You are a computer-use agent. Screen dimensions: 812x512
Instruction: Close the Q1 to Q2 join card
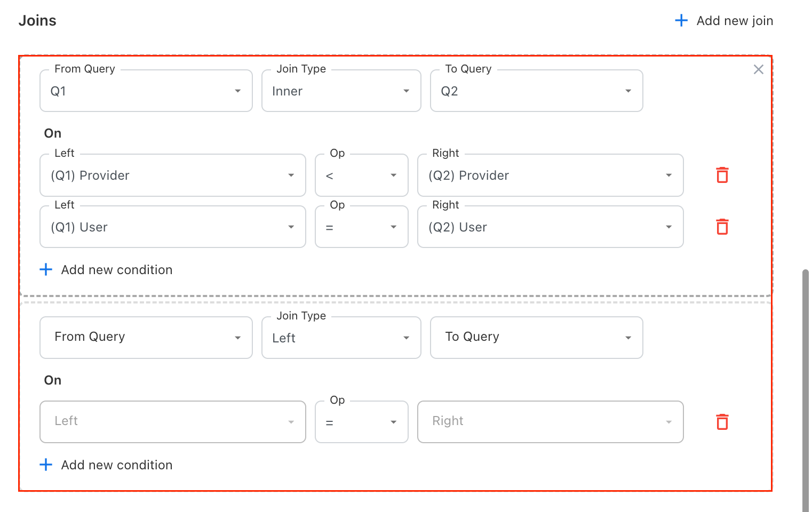[758, 69]
